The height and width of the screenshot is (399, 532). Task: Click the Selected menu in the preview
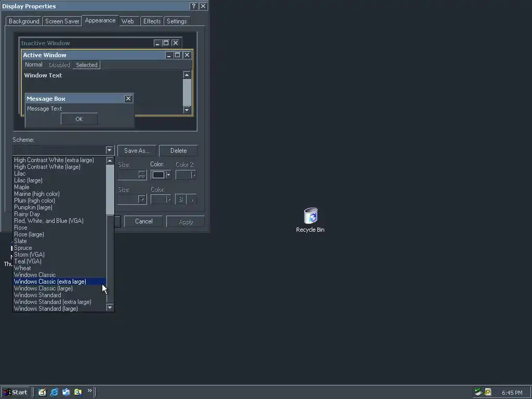tap(87, 65)
